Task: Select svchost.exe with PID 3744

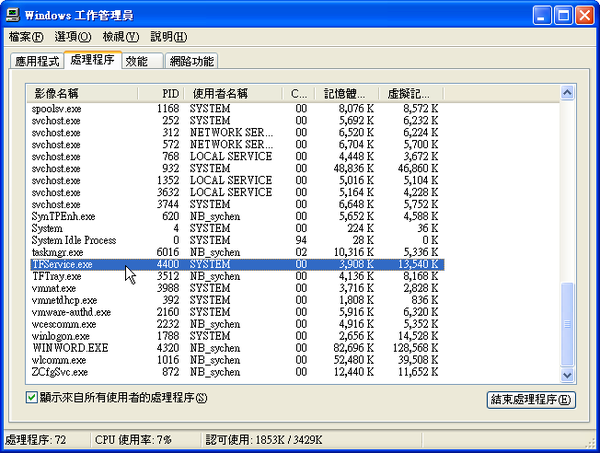Action: pyautogui.click(x=237, y=204)
